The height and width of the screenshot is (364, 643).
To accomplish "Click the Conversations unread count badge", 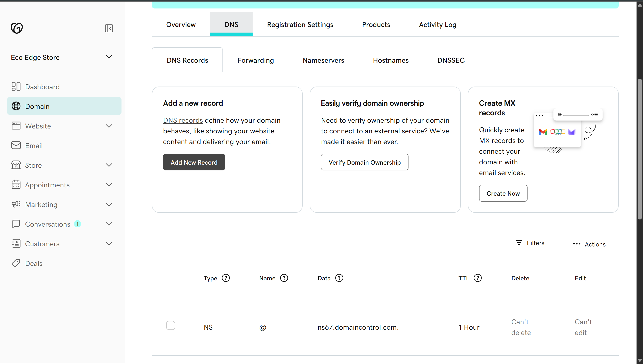I will pos(77,224).
